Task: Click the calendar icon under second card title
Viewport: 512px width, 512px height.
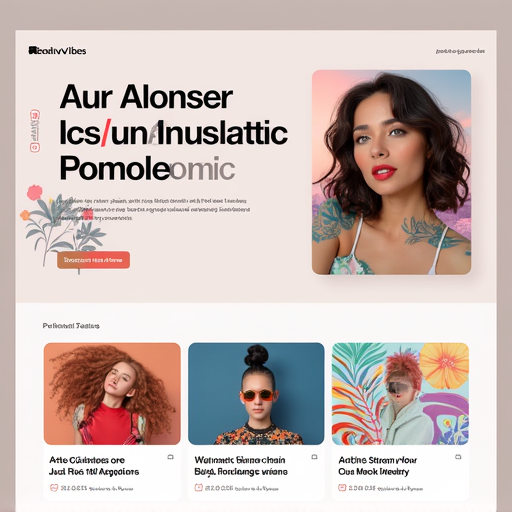Action: pos(198,488)
